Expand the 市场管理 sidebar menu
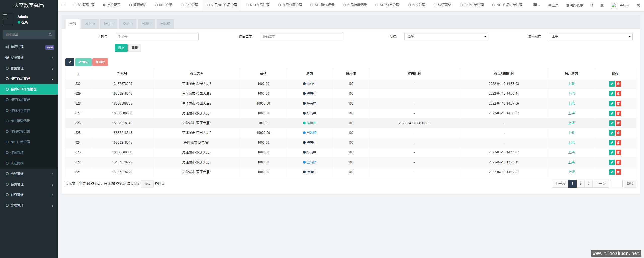The image size is (644, 258). click(x=29, y=174)
